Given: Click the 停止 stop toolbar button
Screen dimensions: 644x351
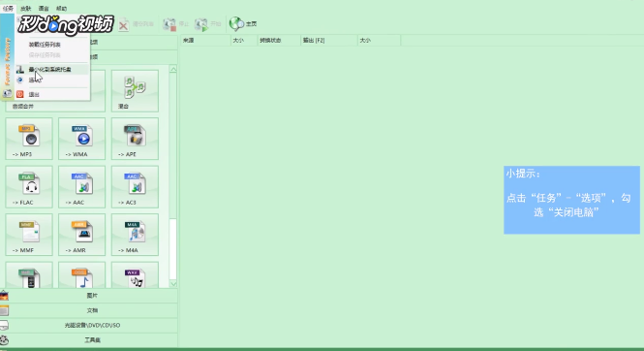Looking at the screenshot, I should click(x=175, y=24).
